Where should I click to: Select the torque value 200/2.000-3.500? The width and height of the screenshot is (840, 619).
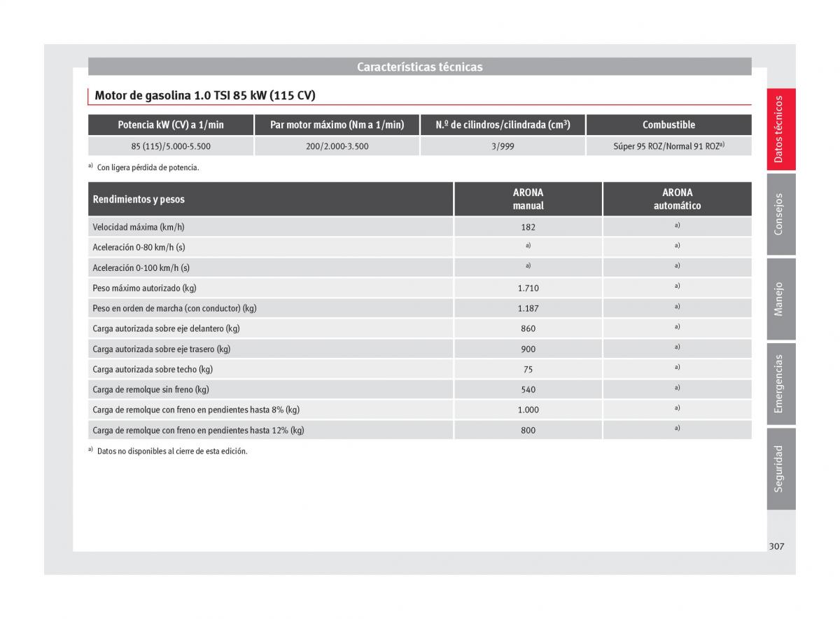click(x=337, y=146)
